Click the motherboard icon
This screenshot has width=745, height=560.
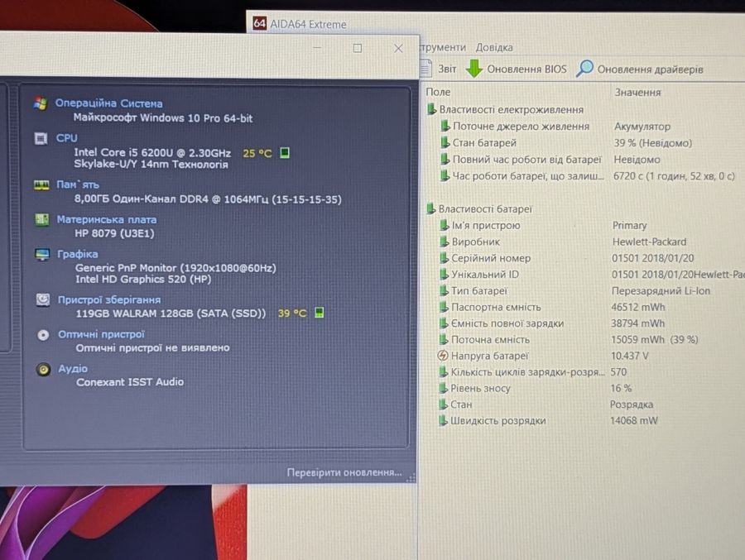click(x=42, y=219)
